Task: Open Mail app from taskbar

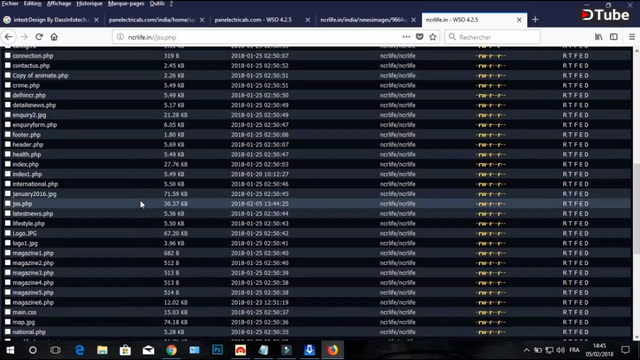Action: (x=148, y=350)
